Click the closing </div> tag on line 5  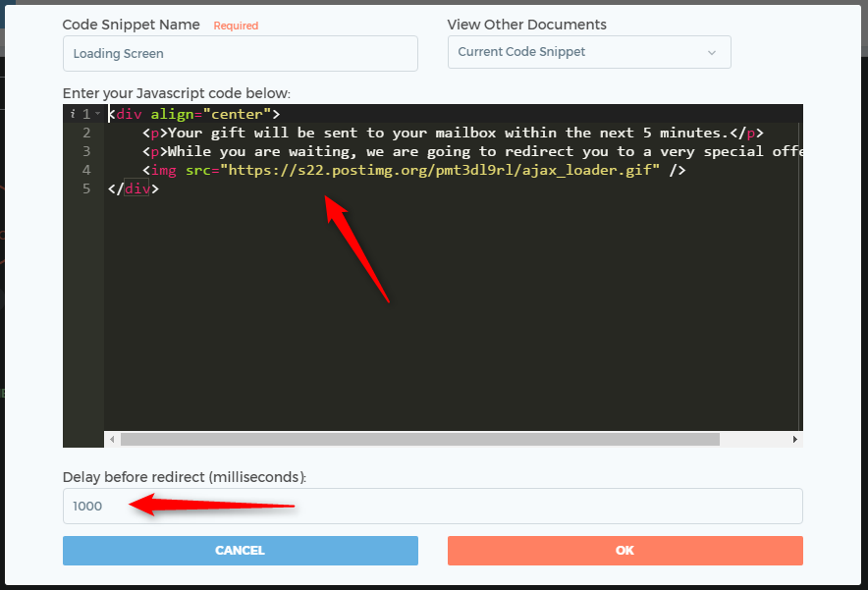click(x=134, y=188)
